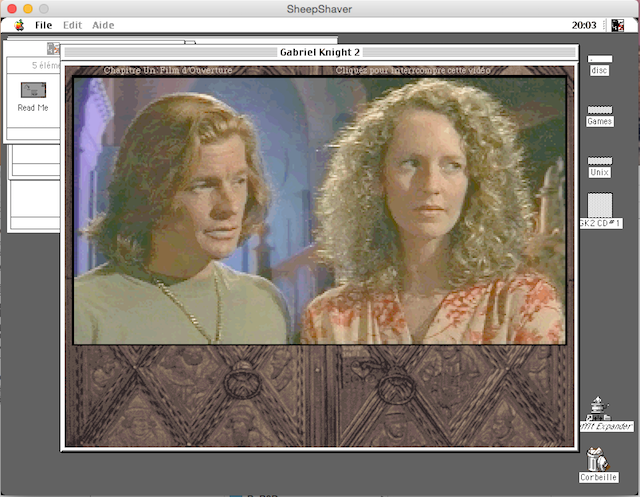Open the File menu

click(43, 25)
